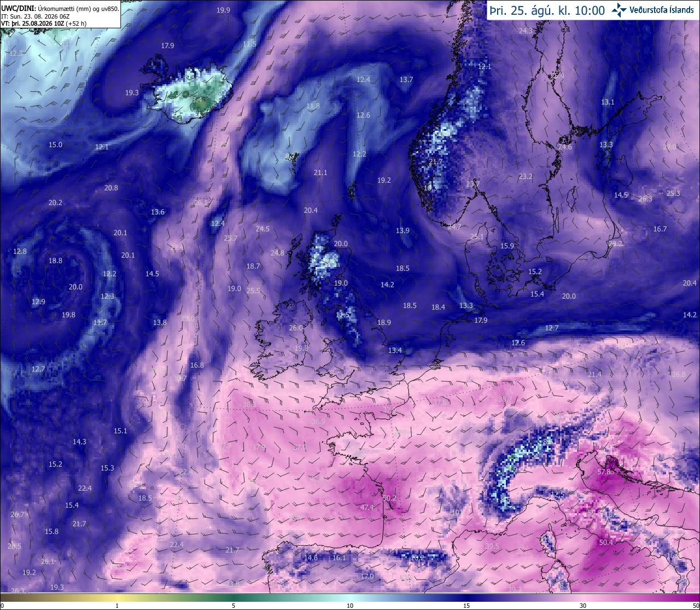The image size is (700, 610).
Task: Click the 1 mark on color scale
Action: click(x=117, y=606)
